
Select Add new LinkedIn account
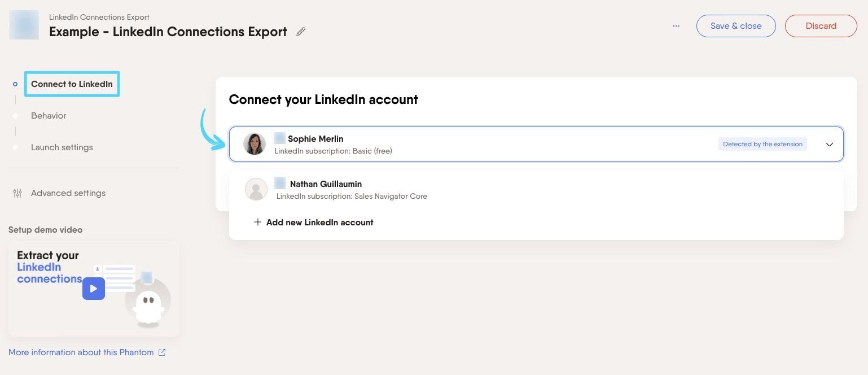[313, 223]
